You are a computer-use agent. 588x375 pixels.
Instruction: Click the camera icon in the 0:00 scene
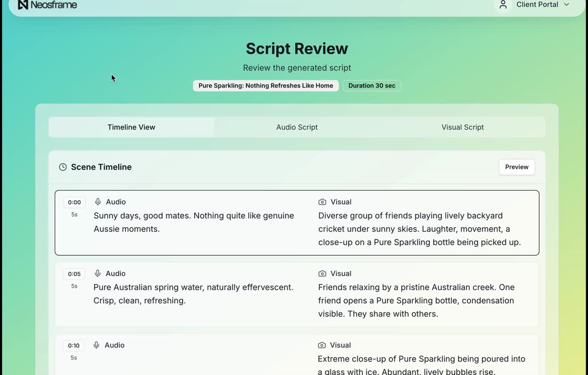click(x=322, y=202)
